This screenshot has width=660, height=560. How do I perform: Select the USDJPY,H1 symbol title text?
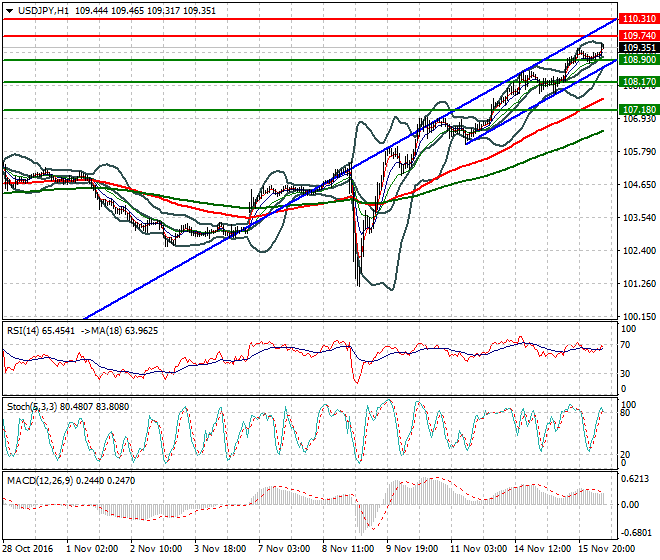click(43, 11)
